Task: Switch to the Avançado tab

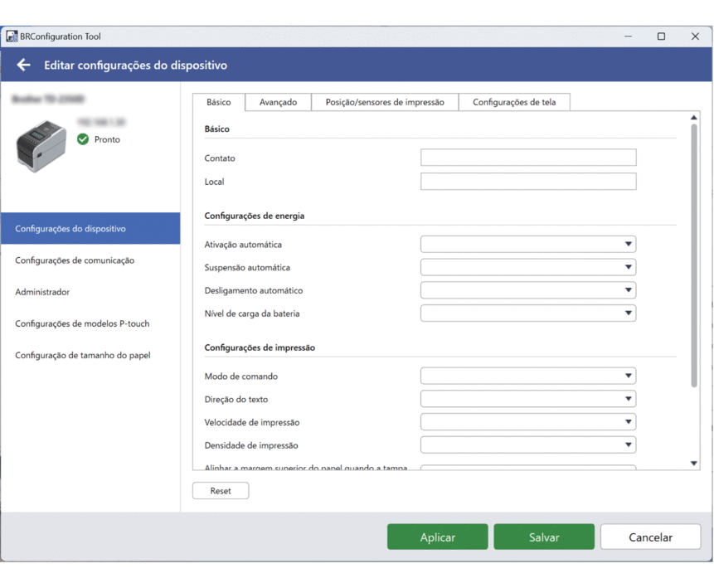Action: point(279,102)
